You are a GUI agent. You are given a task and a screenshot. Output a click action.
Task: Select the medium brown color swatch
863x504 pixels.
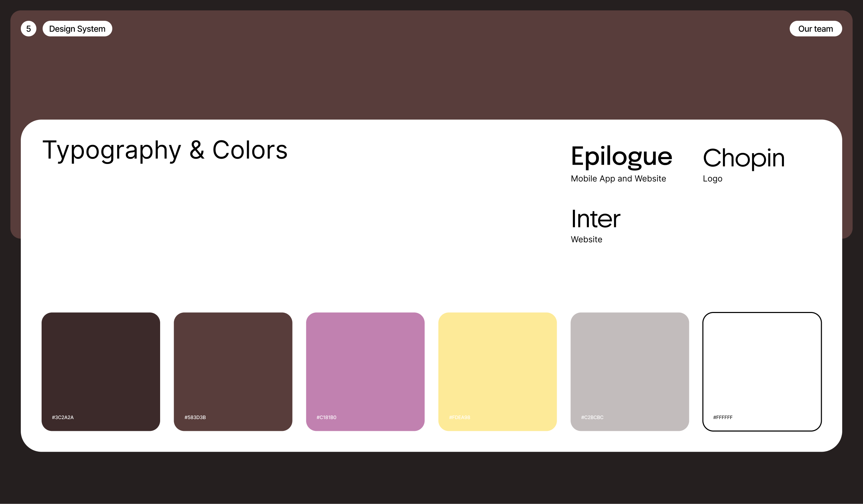[233, 364]
